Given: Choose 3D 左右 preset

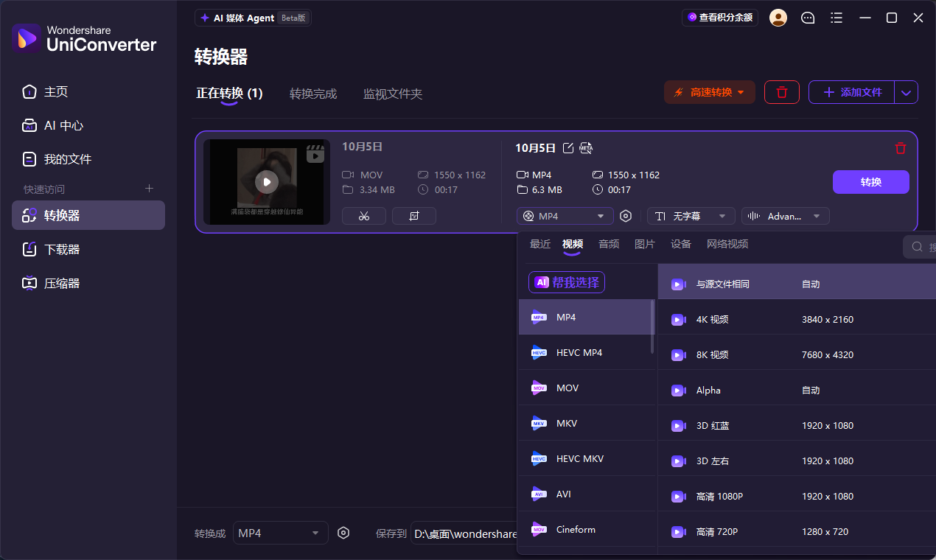Looking at the screenshot, I should (x=797, y=461).
